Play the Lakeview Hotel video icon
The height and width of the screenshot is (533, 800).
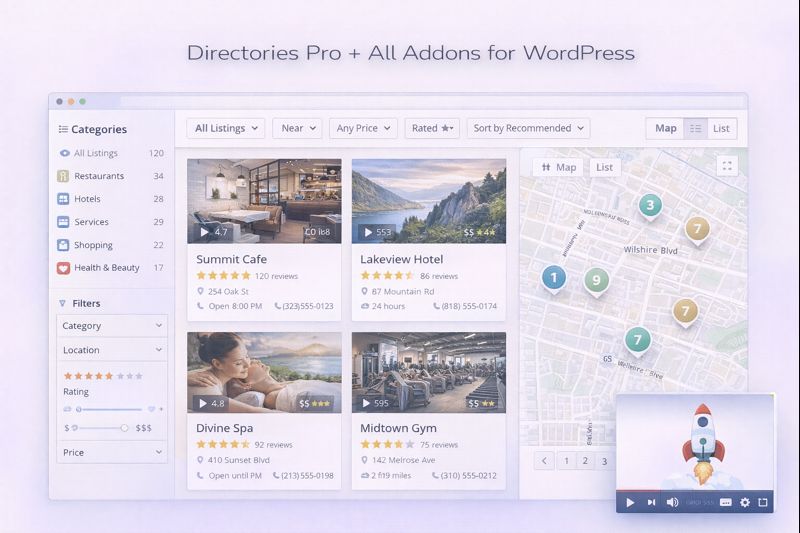pos(368,232)
